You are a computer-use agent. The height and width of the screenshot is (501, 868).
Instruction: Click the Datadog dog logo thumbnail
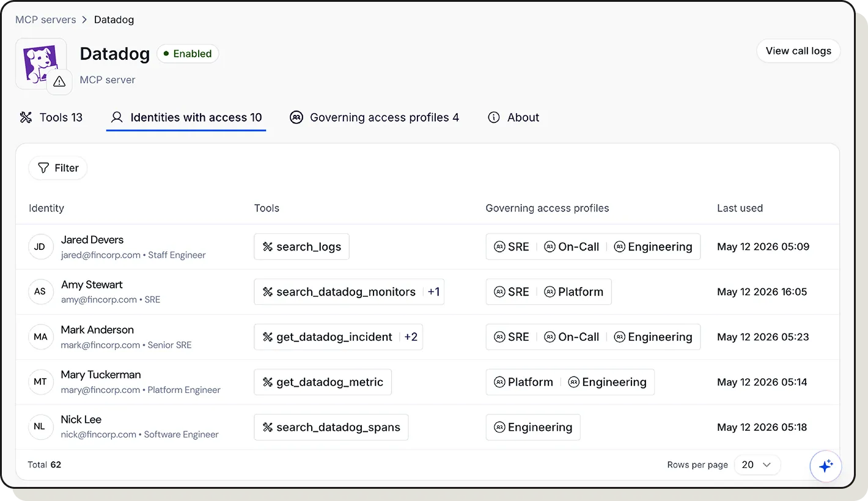[x=40, y=64]
